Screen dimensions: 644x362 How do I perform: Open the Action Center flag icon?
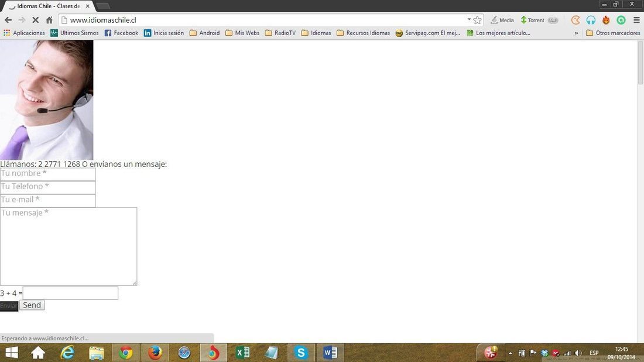[533, 353]
